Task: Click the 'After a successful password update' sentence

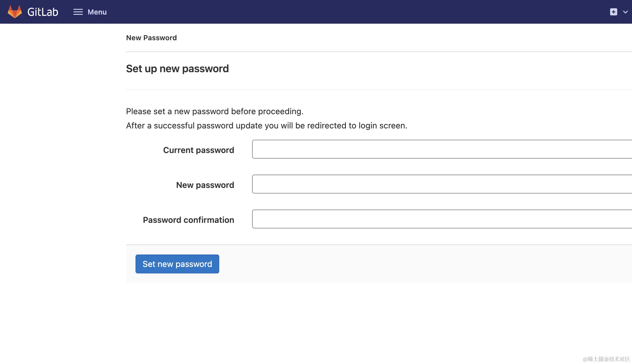Action: coord(266,125)
